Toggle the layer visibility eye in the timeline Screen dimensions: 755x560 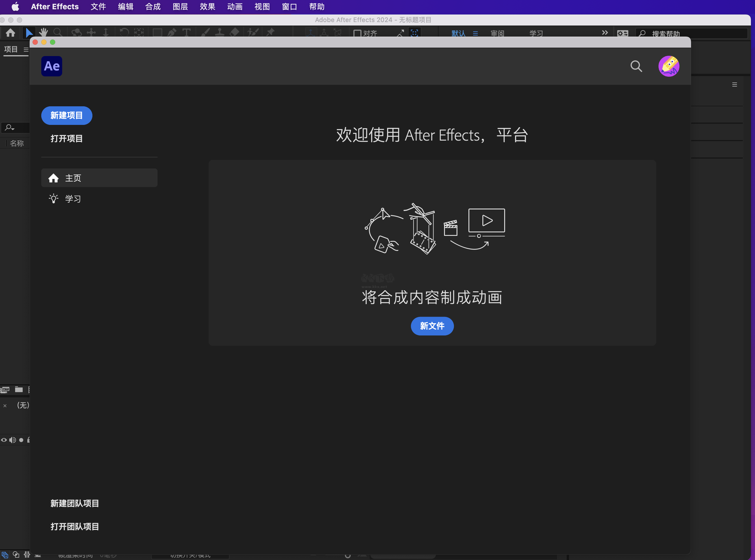click(4, 440)
